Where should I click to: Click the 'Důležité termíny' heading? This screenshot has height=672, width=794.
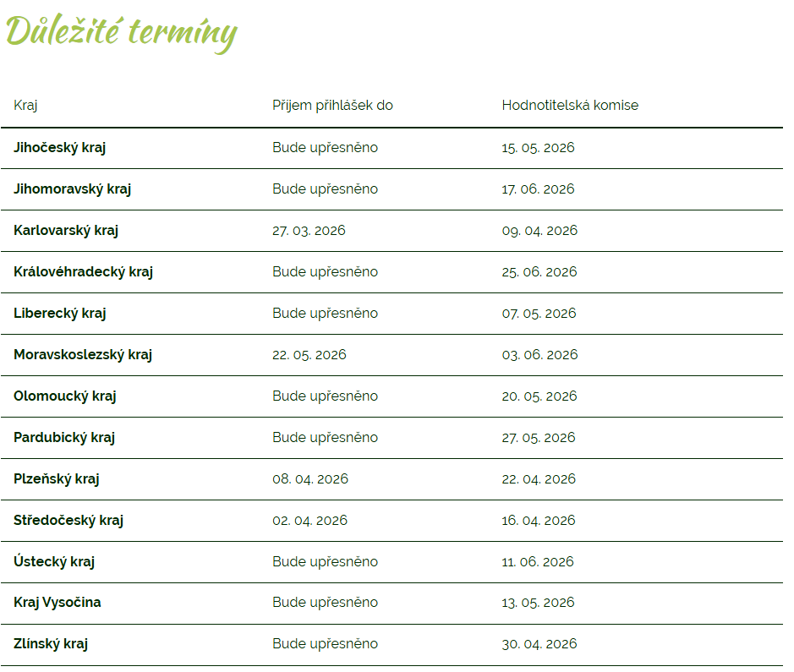tap(121, 32)
